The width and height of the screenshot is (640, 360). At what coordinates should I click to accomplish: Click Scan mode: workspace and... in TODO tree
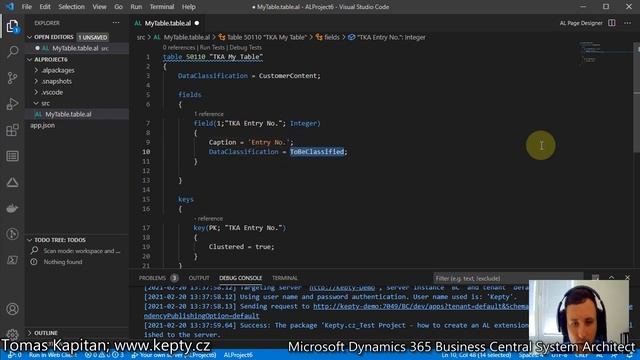point(82,251)
